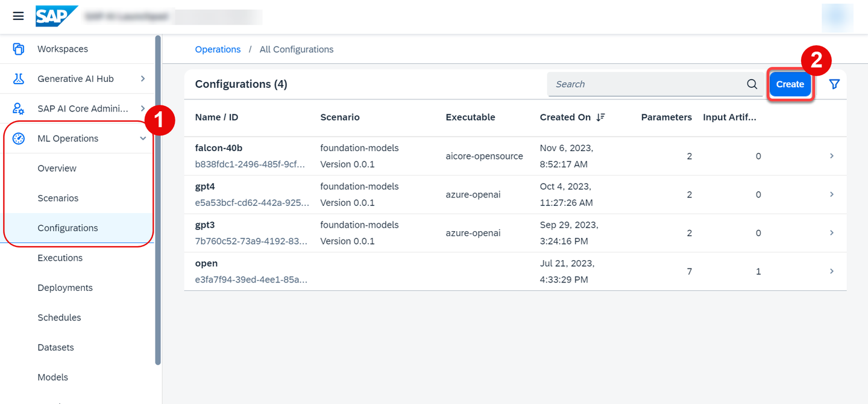This screenshot has height=404, width=868.
Task: Open the user avatar at top right
Action: 837,17
